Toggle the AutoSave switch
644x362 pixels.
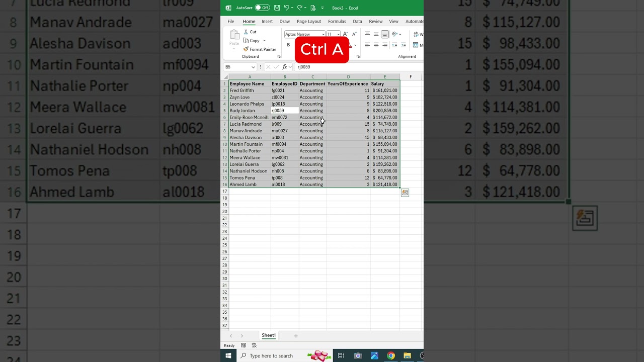click(x=262, y=8)
